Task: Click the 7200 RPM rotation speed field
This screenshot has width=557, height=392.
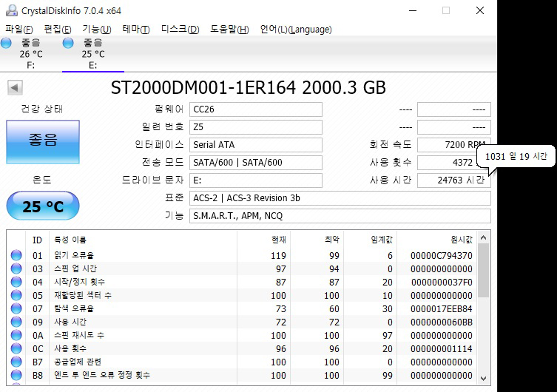Action: click(x=453, y=145)
